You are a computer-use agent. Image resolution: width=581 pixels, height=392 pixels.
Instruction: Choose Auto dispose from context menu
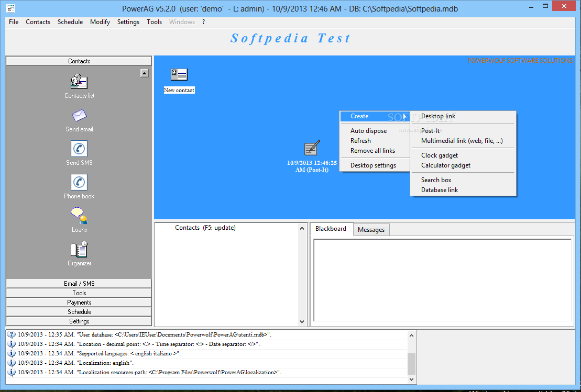[375, 131]
